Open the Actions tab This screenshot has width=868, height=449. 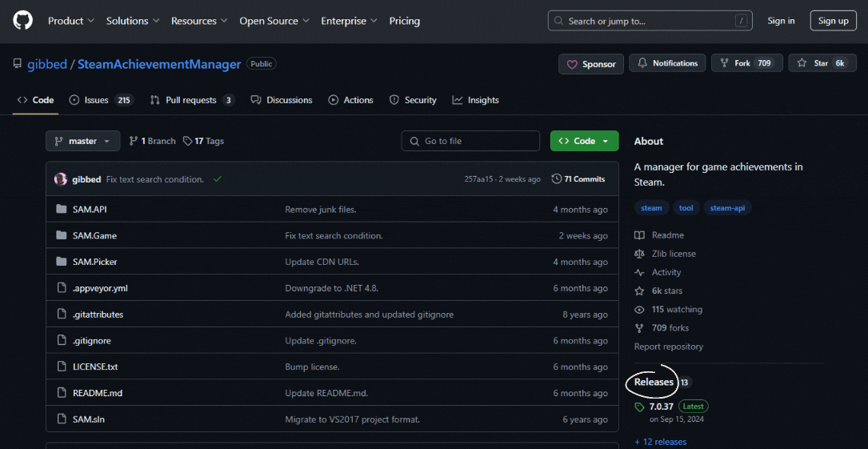(x=350, y=100)
